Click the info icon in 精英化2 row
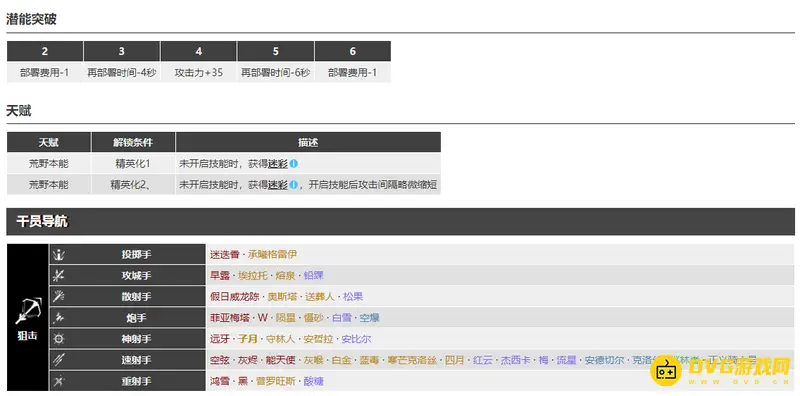 coord(294,185)
